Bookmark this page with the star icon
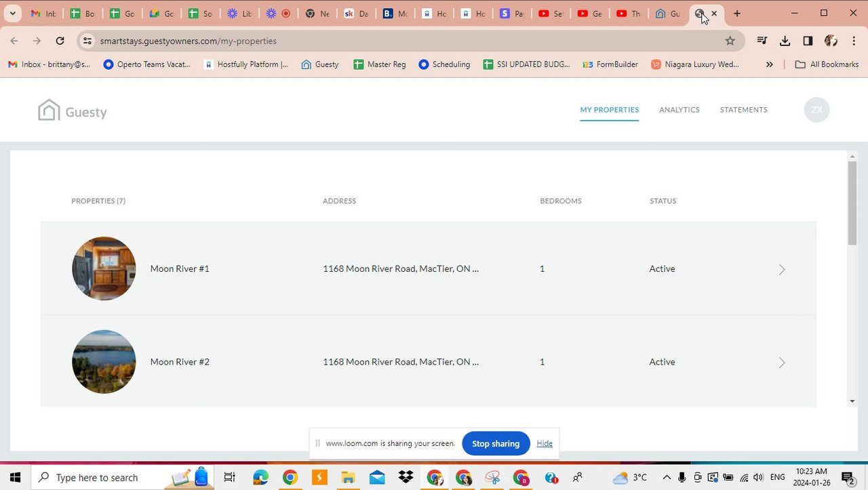 pyautogui.click(x=730, y=41)
